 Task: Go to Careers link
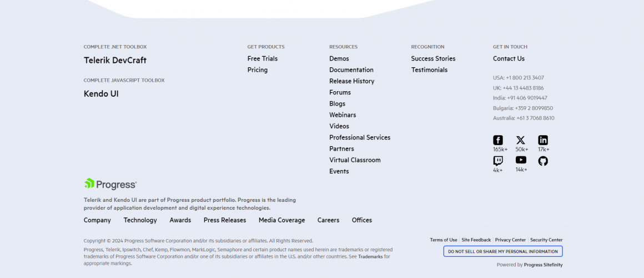(328, 220)
